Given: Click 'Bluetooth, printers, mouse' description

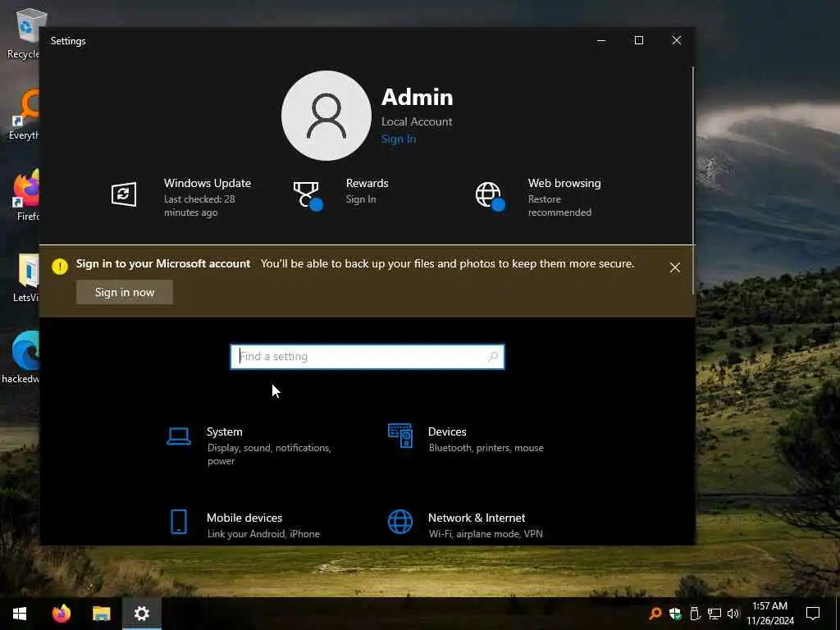Looking at the screenshot, I should 486,448.
